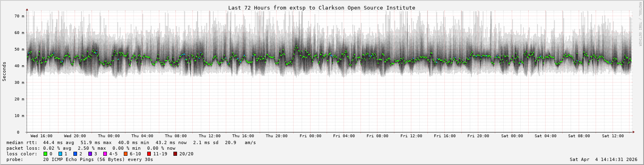Viewport: 644px width, 165px height.
Task: Click the packet loss statistics line
Action: point(91,148)
